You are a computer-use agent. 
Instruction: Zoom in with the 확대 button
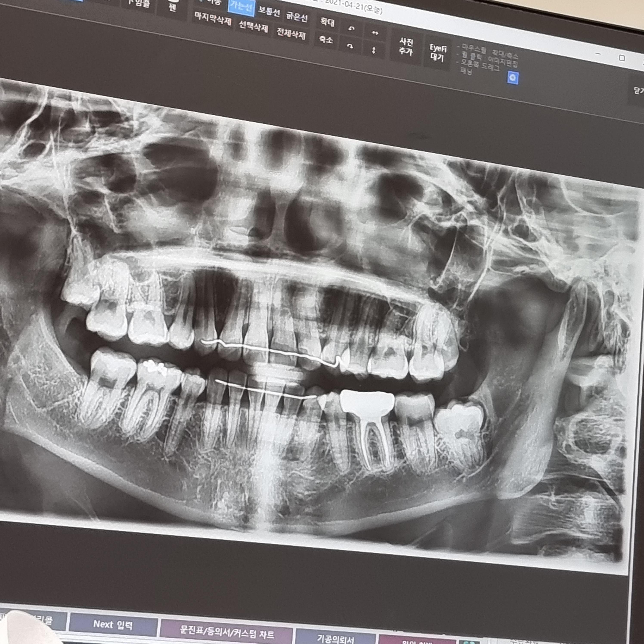coord(327,22)
